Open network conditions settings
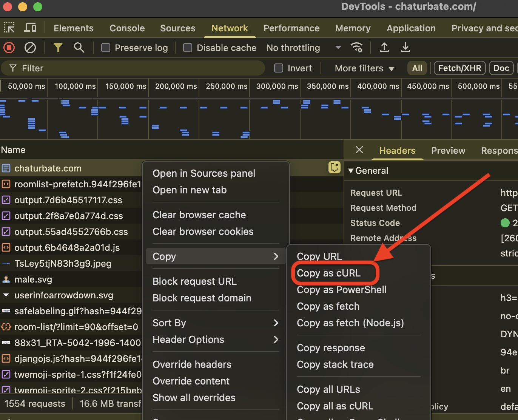This screenshot has height=420, width=518. point(356,48)
